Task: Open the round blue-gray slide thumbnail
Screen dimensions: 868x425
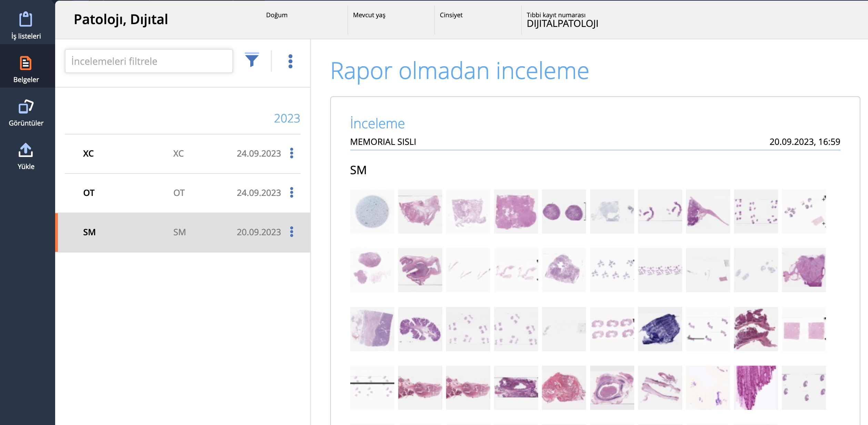Action: 372,211
